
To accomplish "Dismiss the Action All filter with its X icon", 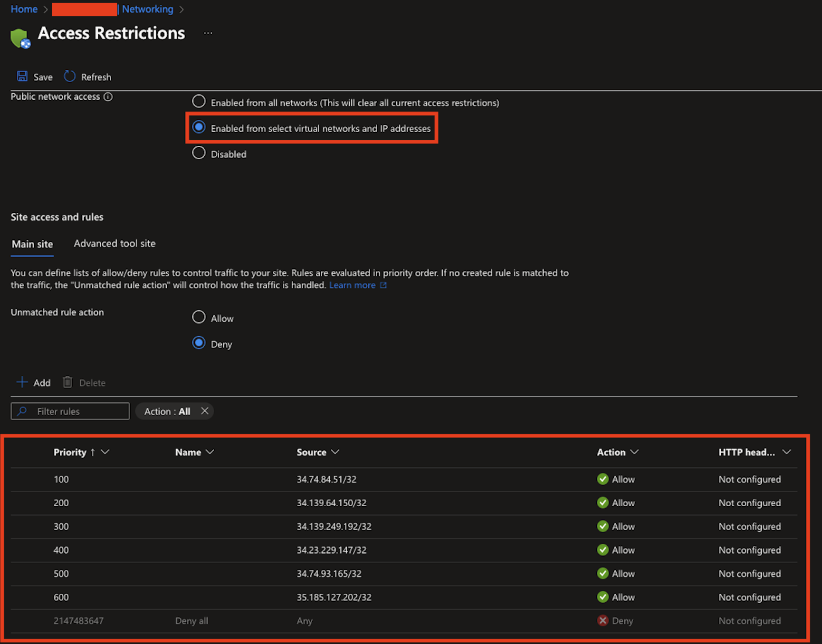I will click(x=205, y=411).
